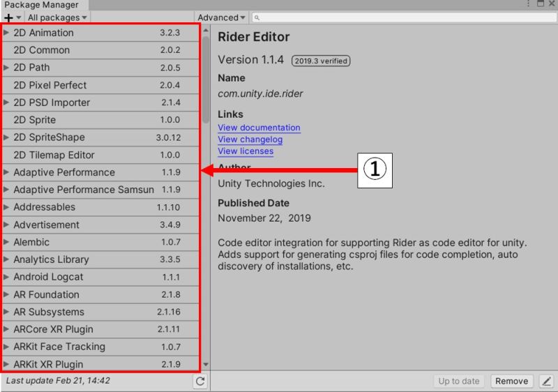This screenshot has height=392, width=558.
Task: Select the Android Logcat row name
Action: point(48,277)
